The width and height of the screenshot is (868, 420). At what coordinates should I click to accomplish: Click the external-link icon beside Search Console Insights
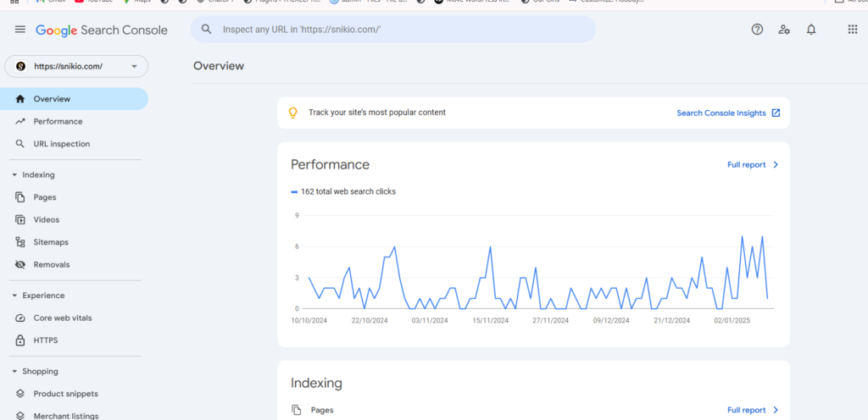pos(776,113)
